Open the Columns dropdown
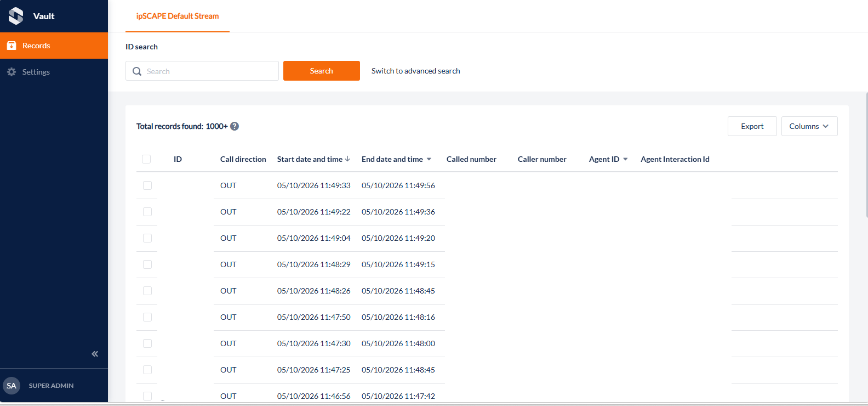 (809, 126)
